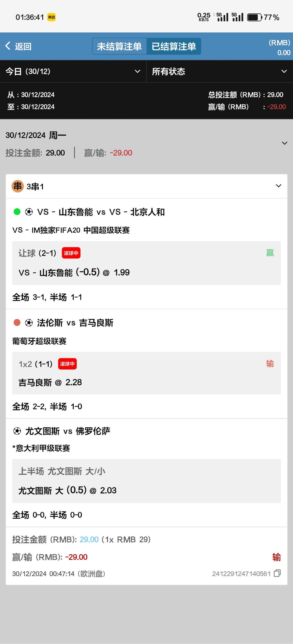
Task: Open the 今日 (30/12) date dropdown
Action: (x=73, y=71)
